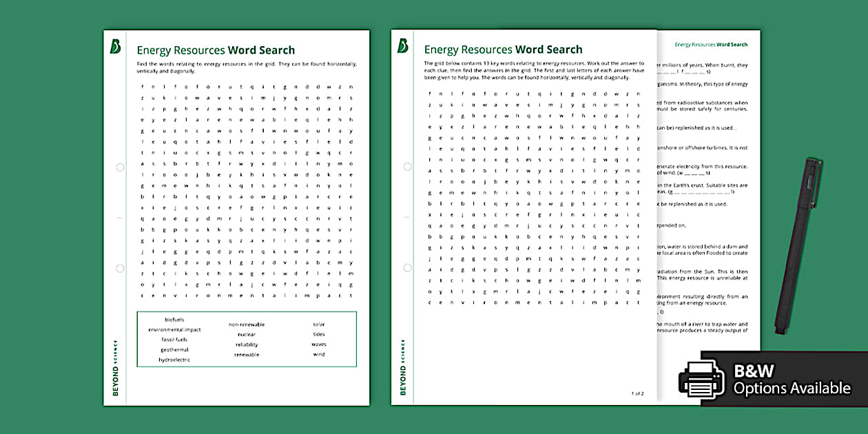Click the Beyond logo on the left worksheet

(116, 46)
